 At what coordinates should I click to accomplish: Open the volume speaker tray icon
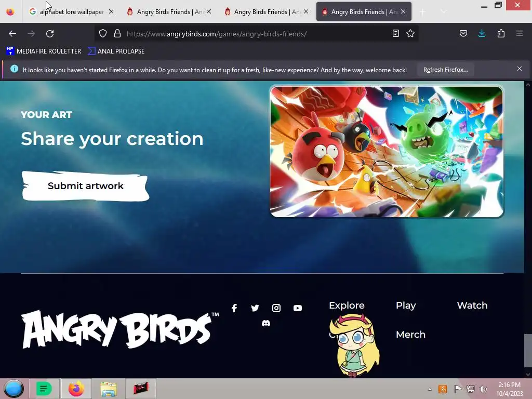483,389
